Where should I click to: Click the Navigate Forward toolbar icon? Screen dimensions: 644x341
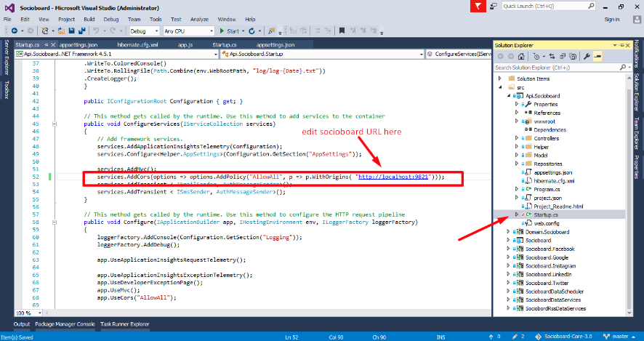[30, 31]
